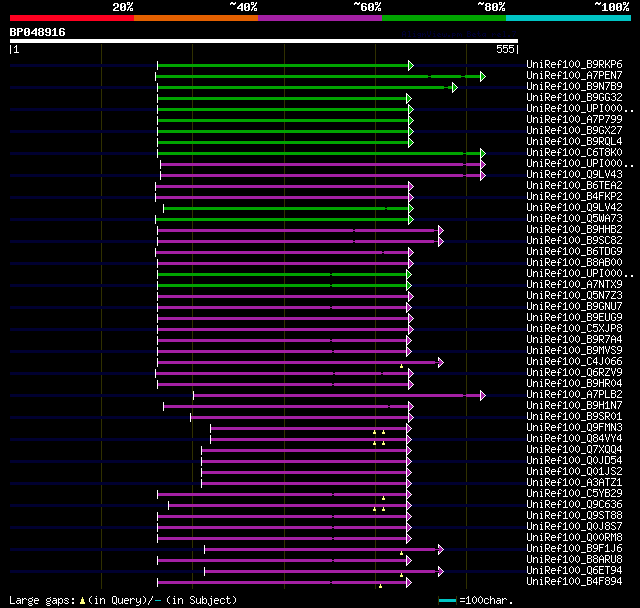Select hit label UniRef100_Q9LV43
The height and width of the screenshot is (608, 640).
[574, 175]
